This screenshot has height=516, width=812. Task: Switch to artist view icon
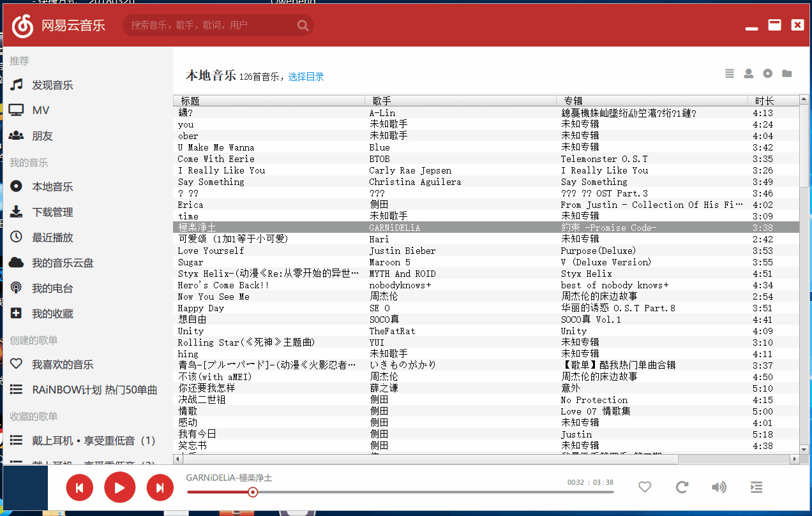748,73
